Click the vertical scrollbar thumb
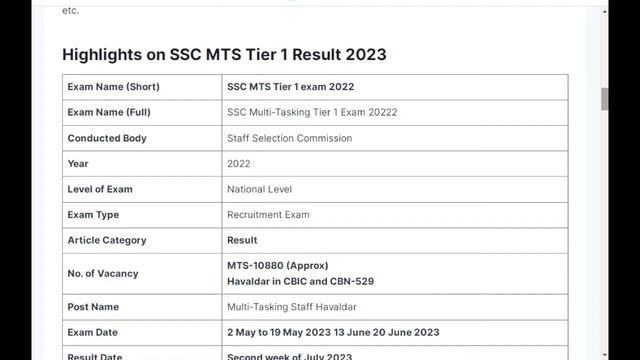Screen dimensions: 640x360 (604, 99)
